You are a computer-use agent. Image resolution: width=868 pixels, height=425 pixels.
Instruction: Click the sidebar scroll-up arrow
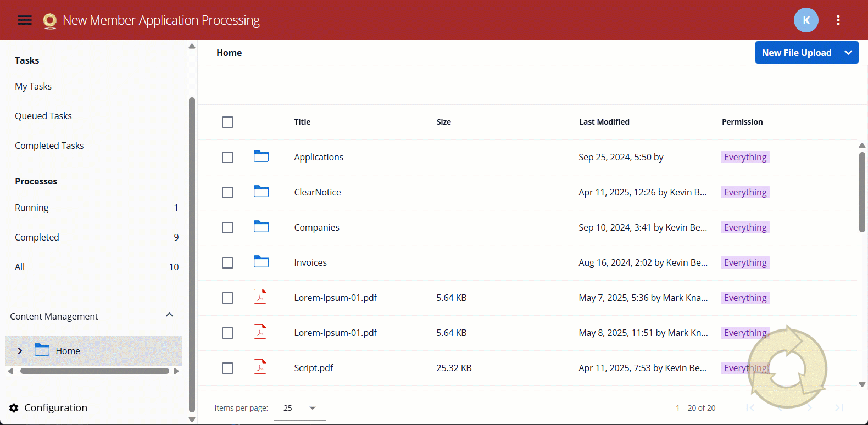192,46
